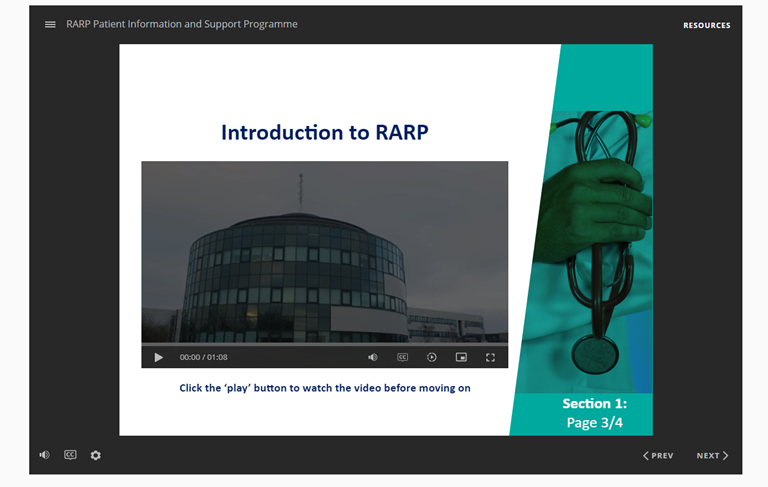Click the 00:00 / 01:08 time display
The image size is (768, 487).
click(x=203, y=357)
